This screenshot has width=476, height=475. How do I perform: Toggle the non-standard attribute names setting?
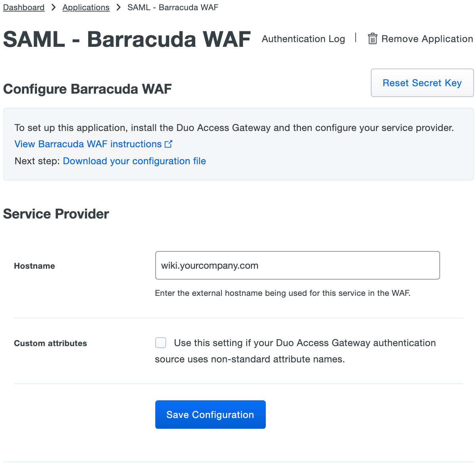click(x=160, y=343)
